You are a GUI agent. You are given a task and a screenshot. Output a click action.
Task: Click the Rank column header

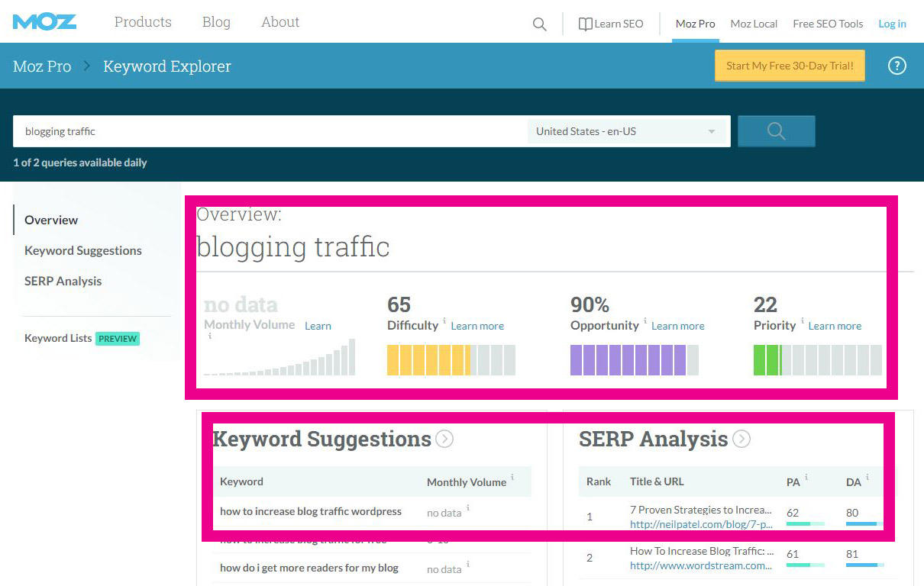[x=599, y=481]
